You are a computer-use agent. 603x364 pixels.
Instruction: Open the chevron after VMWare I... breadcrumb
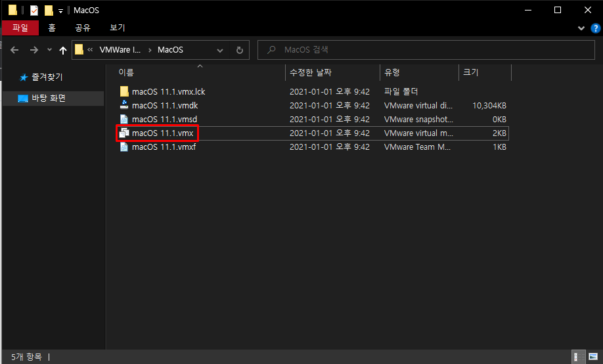point(150,50)
